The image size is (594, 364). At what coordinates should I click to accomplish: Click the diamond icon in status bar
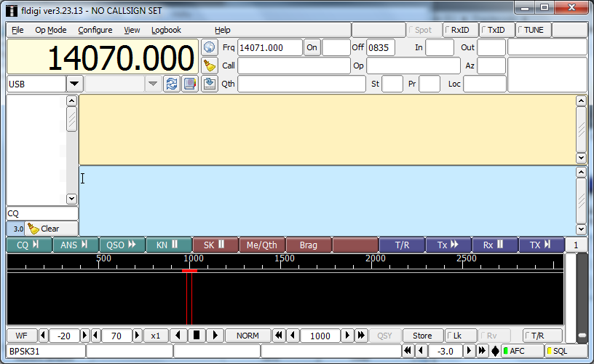pyautogui.click(x=495, y=351)
